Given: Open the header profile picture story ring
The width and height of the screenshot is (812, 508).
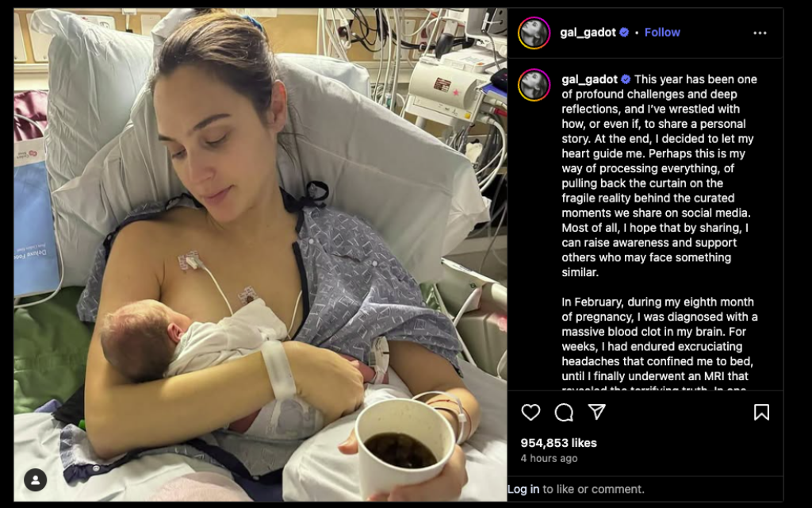Looking at the screenshot, I should point(534,33).
